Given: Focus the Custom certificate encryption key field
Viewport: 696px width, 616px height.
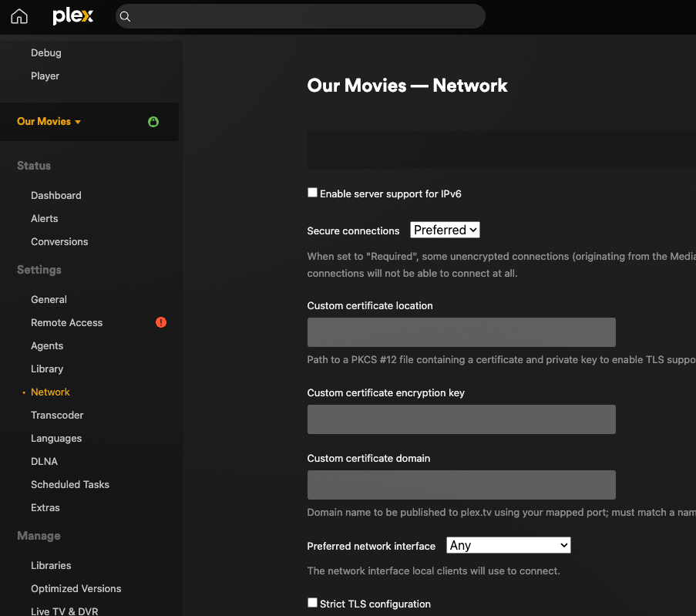Looking at the screenshot, I should [461, 419].
